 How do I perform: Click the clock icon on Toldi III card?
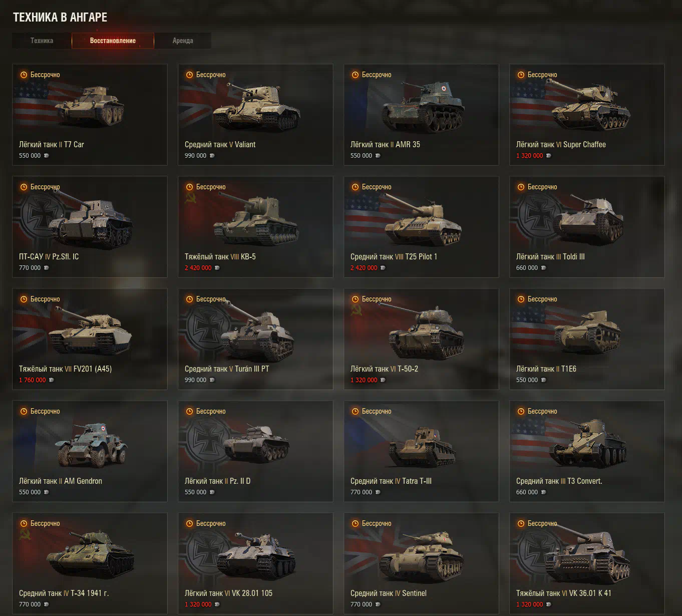pos(521,187)
